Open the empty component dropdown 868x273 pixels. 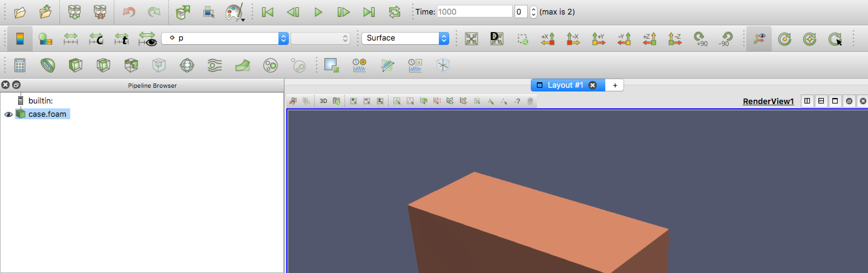320,38
